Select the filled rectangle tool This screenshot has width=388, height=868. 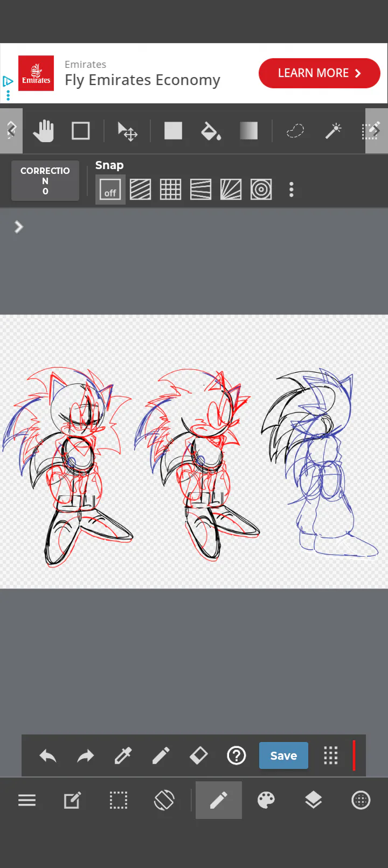click(173, 131)
